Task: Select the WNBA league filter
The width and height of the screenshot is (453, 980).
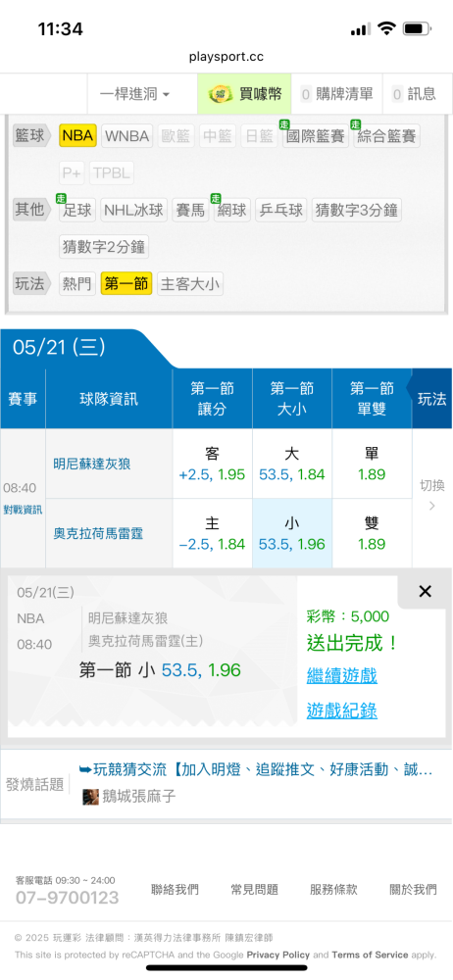Action: pyautogui.click(x=127, y=135)
